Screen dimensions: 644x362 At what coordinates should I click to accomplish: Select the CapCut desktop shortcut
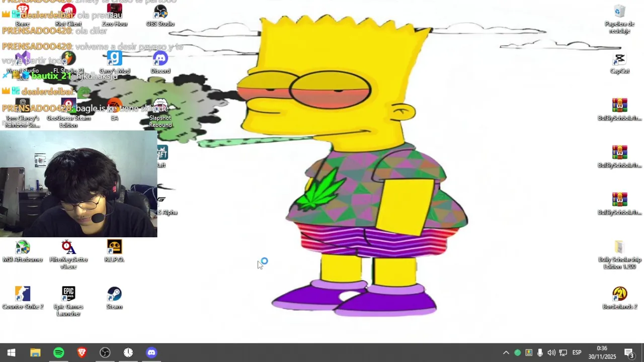tap(619, 62)
